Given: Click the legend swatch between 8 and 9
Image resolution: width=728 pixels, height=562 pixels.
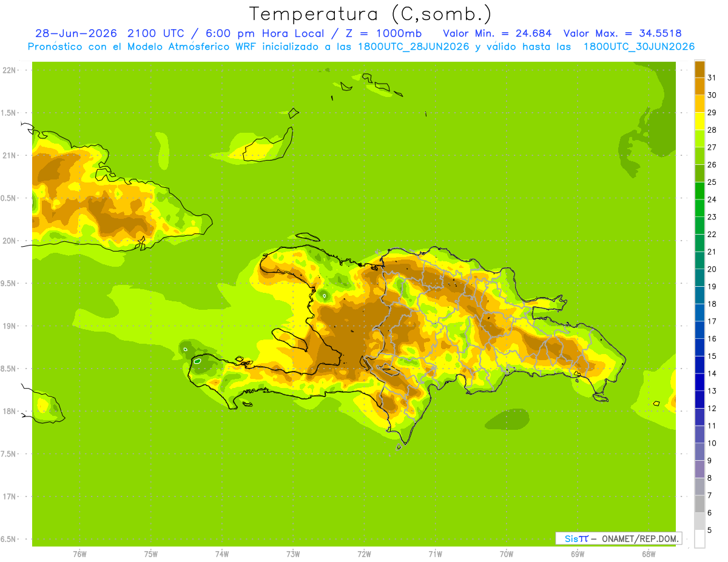Looking at the screenshot, I should point(699,469).
